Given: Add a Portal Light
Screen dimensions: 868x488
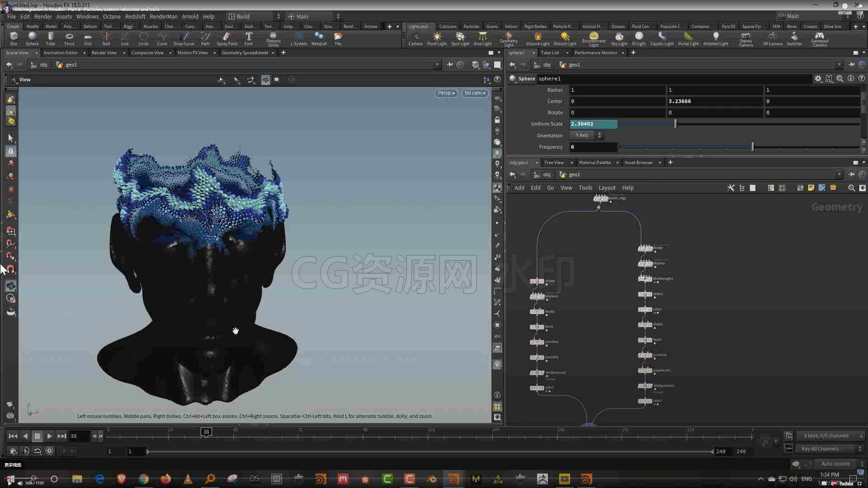Looking at the screenshot, I should point(688,38).
